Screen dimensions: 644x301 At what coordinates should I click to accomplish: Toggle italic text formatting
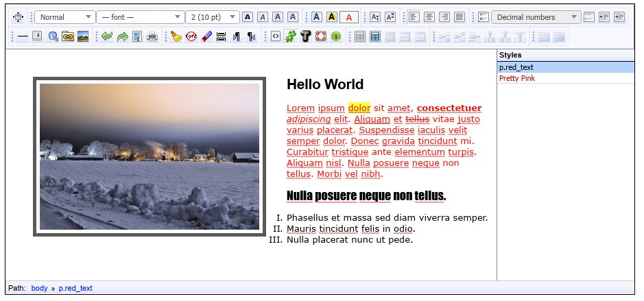263,16
